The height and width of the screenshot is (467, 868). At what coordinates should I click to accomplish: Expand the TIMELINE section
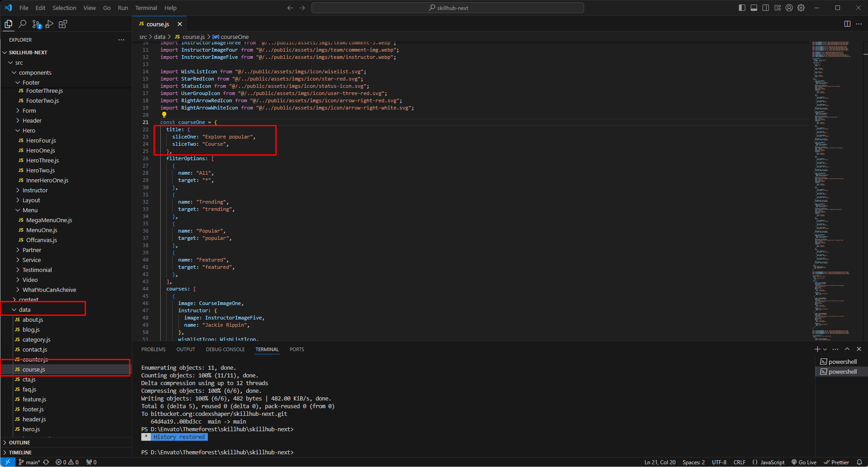pos(66,453)
